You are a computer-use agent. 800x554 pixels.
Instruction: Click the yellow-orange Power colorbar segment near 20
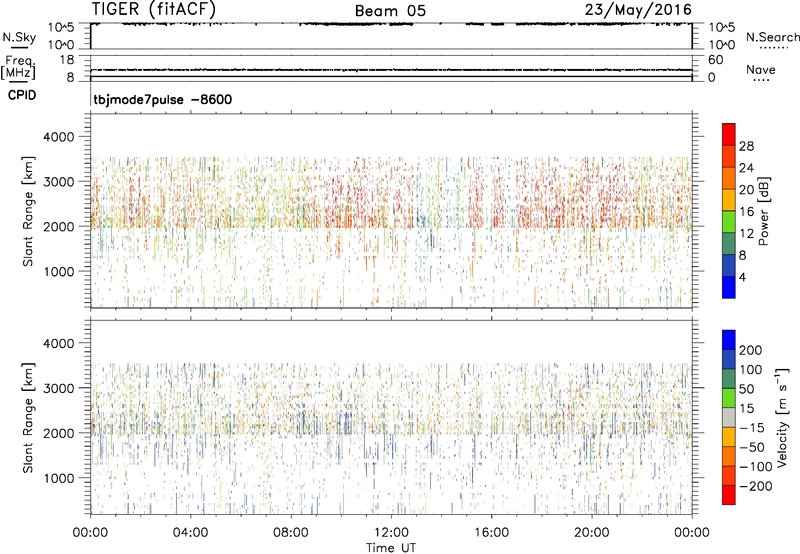click(729, 200)
